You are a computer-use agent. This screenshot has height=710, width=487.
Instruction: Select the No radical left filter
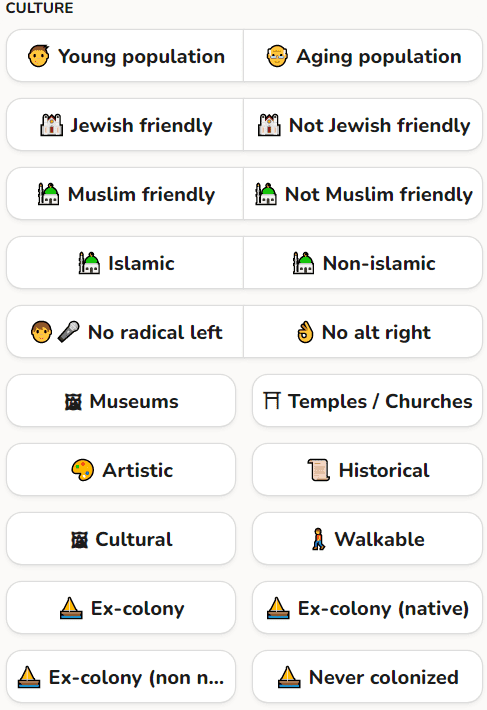(x=125, y=332)
